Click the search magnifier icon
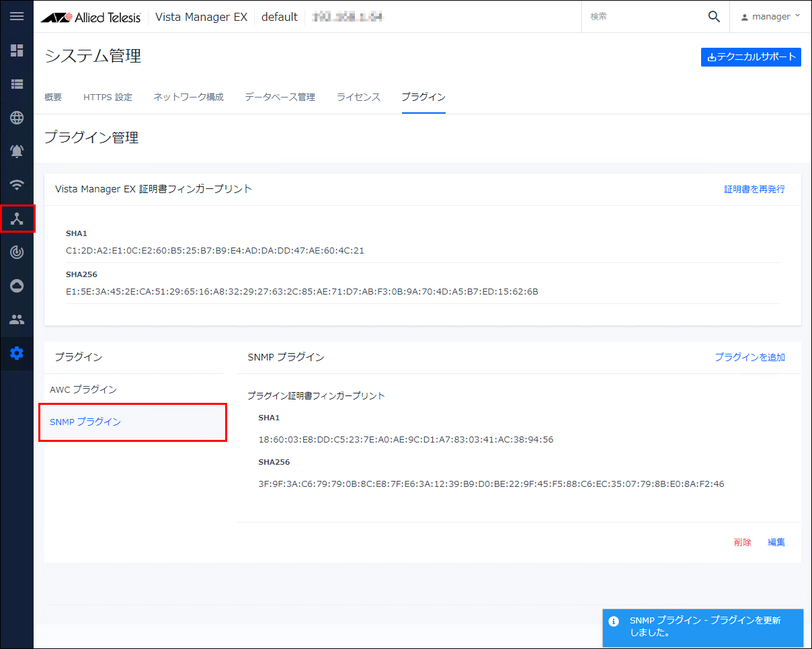812x649 pixels. [714, 17]
